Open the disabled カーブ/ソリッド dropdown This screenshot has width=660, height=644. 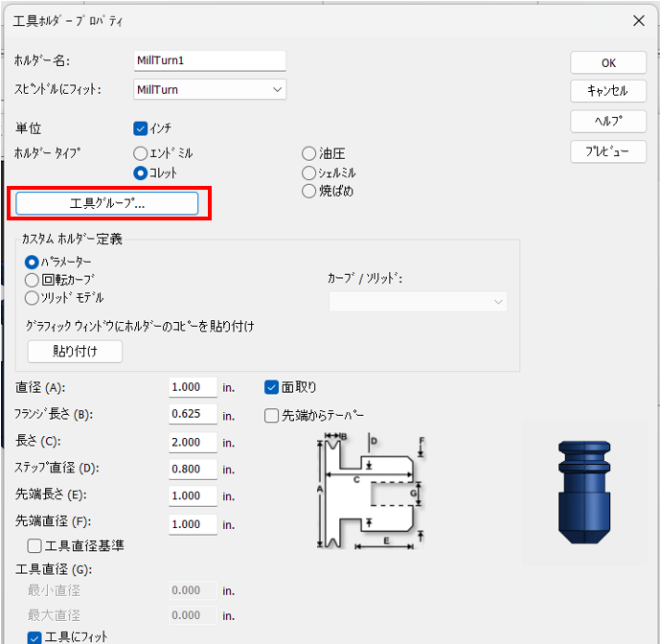tap(418, 302)
